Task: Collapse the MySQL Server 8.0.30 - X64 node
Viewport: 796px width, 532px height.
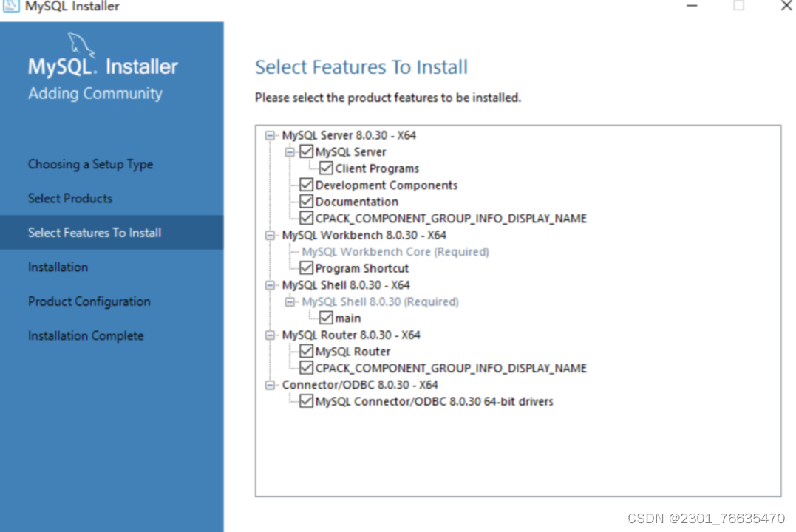Action: point(270,135)
